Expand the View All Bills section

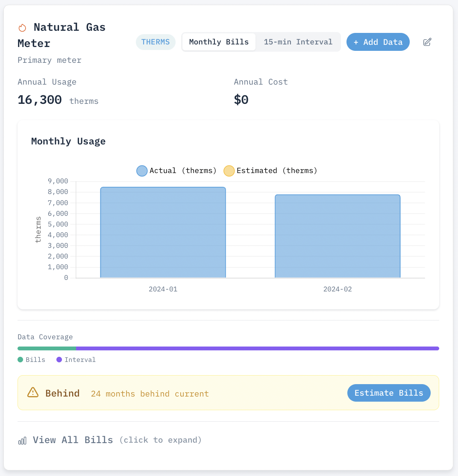click(73, 440)
